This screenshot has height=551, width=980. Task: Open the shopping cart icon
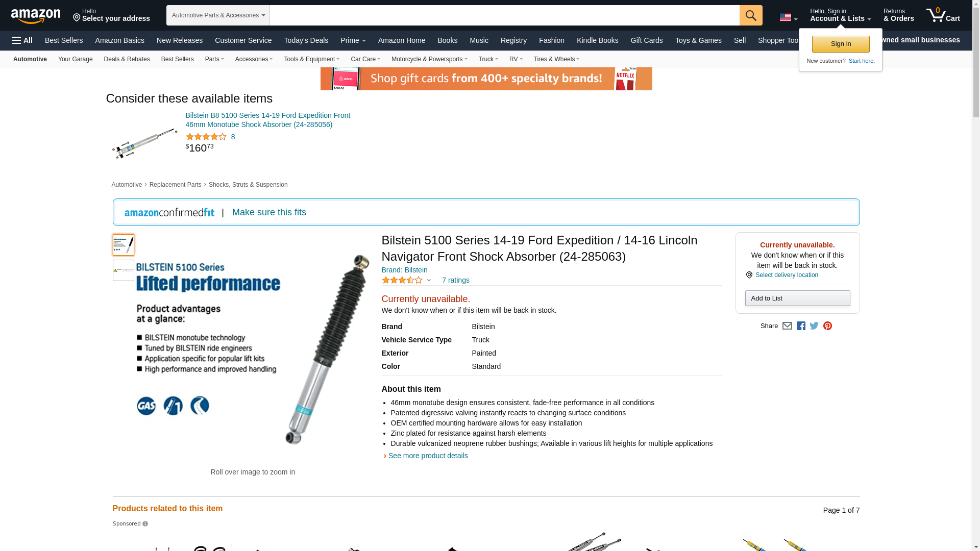point(943,15)
